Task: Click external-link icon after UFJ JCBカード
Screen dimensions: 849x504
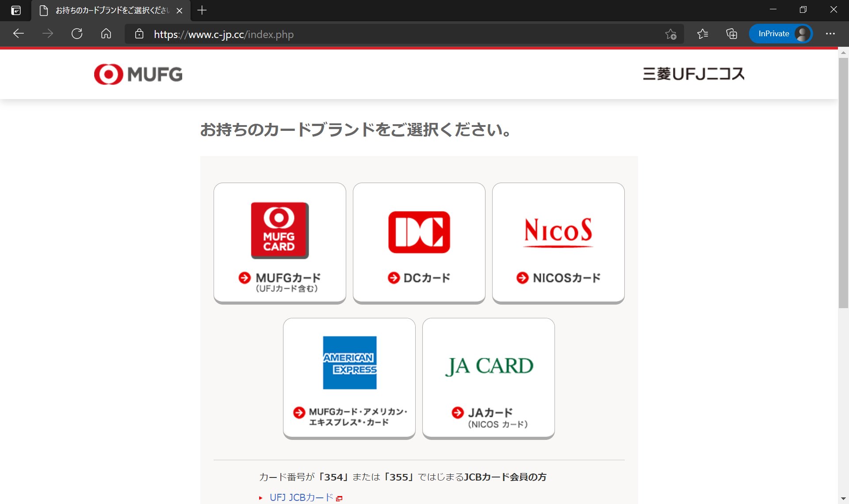Action: click(x=339, y=498)
